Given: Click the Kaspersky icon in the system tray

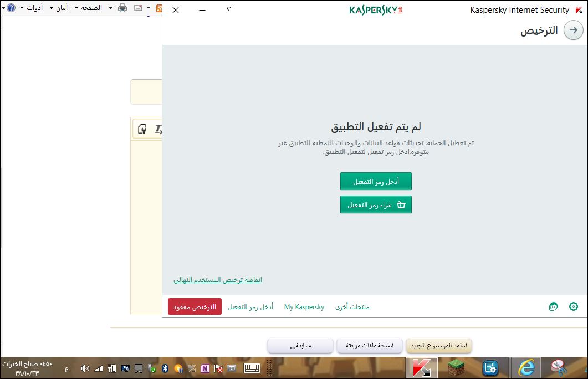Looking at the screenshot, I should (x=192, y=368).
